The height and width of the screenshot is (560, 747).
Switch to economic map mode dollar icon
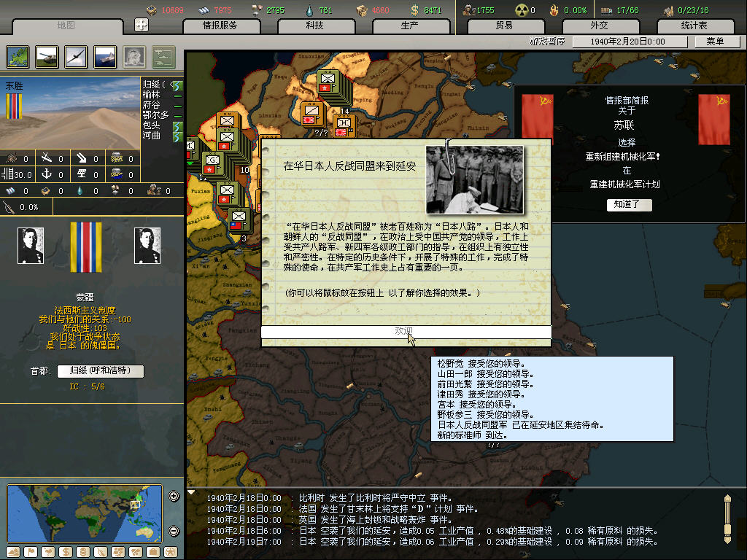[66, 552]
